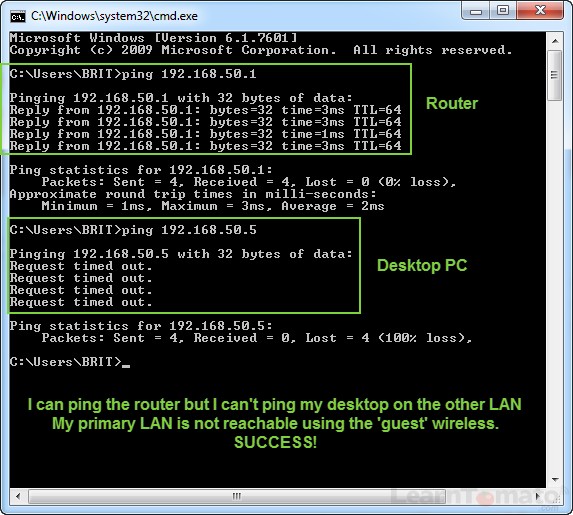
Task: Click the line with 'Lost = 0 (0% loss)'
Action: pos(249,182)
